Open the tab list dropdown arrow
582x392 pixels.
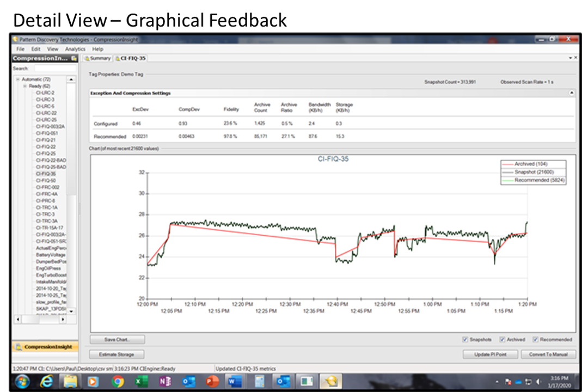click(570, 58)
